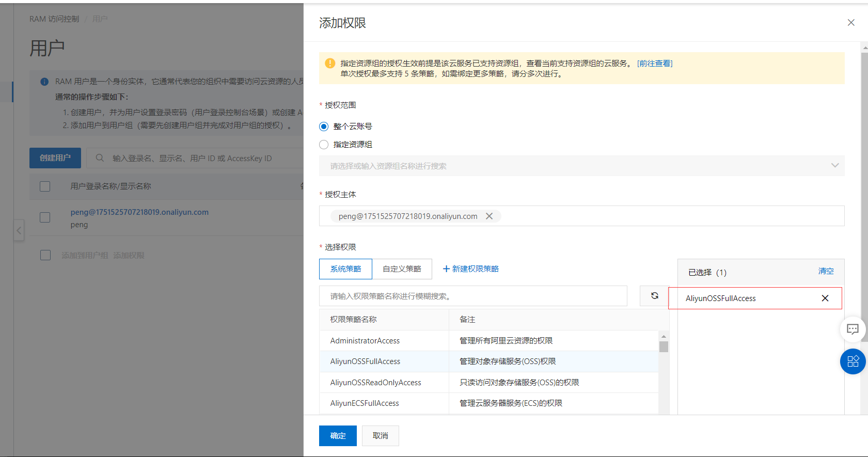
Task: Check the peng user row checkbox
Action: tap(45, 217)
